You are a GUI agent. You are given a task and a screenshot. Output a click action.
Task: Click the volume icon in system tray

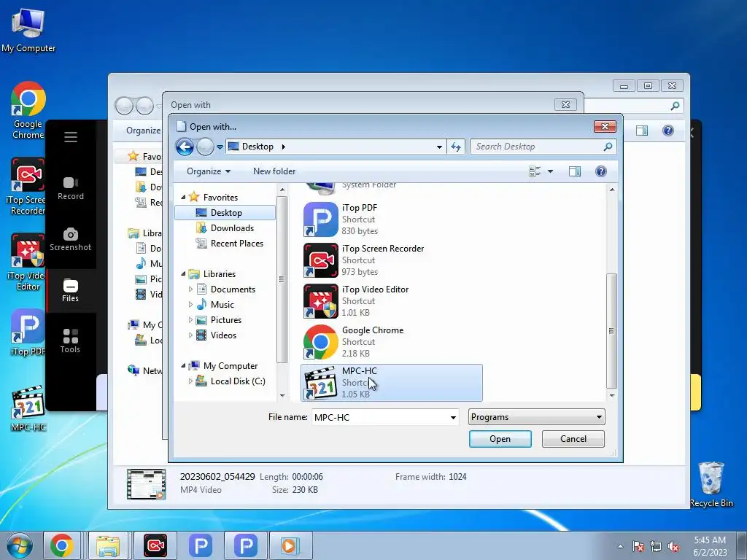(x=673, y=547)
